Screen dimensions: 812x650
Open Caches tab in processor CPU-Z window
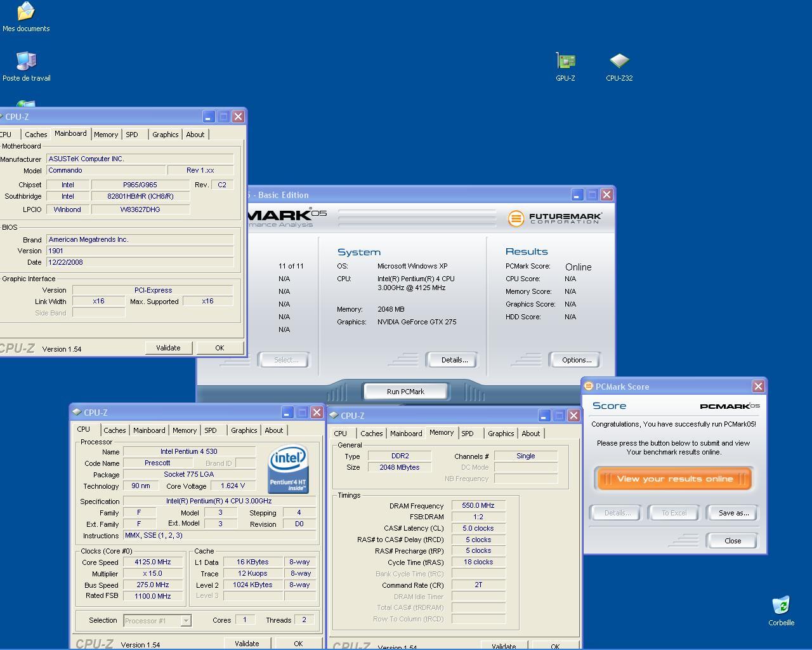pos(115,430)
